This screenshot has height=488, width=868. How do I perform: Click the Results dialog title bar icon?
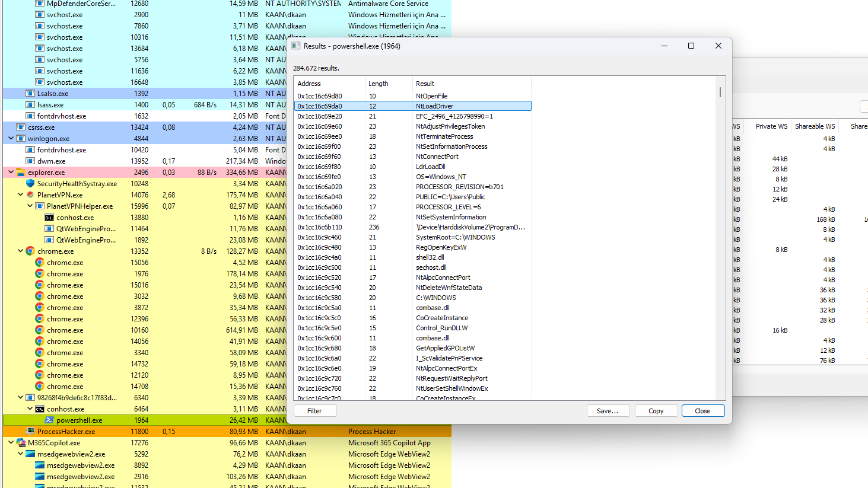[296, 46]
